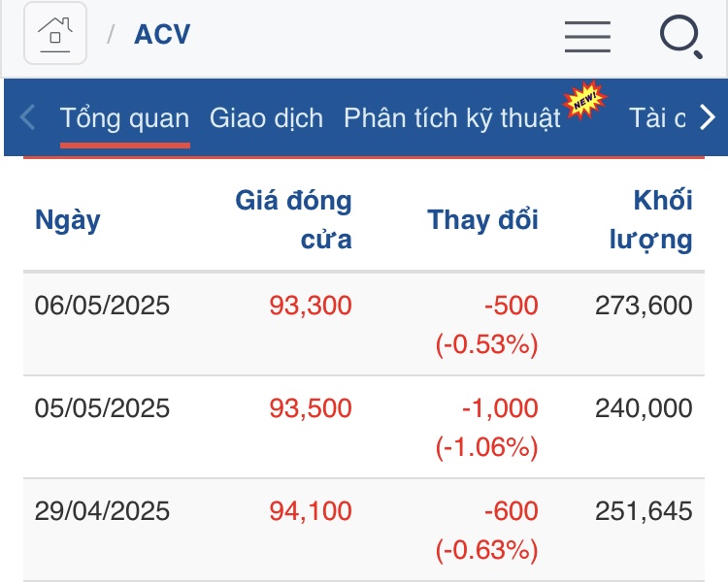Open the partially visible Tài c tab
728x583 pixels.
click(x=657, y=118)
